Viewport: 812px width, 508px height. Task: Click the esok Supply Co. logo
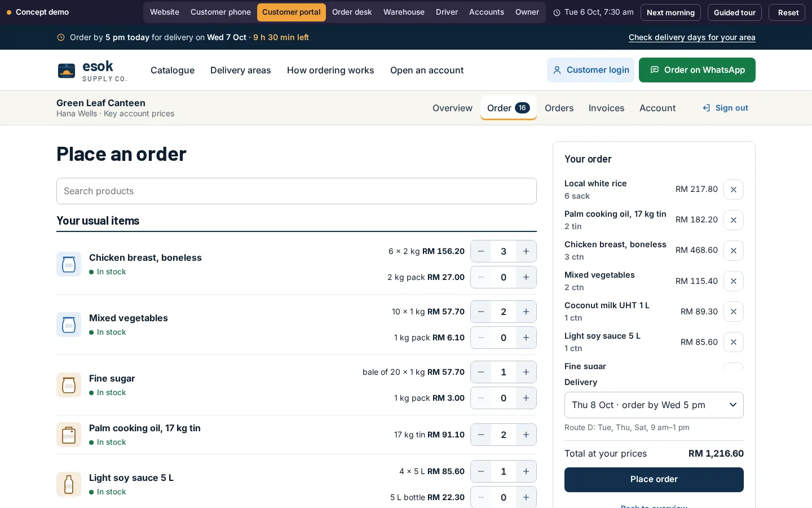92,71
